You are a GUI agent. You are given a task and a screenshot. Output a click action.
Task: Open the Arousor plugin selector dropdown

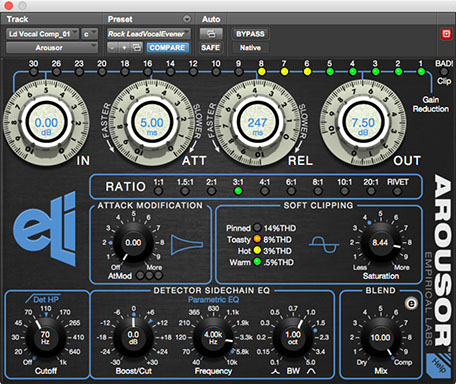tap(52, 48)
